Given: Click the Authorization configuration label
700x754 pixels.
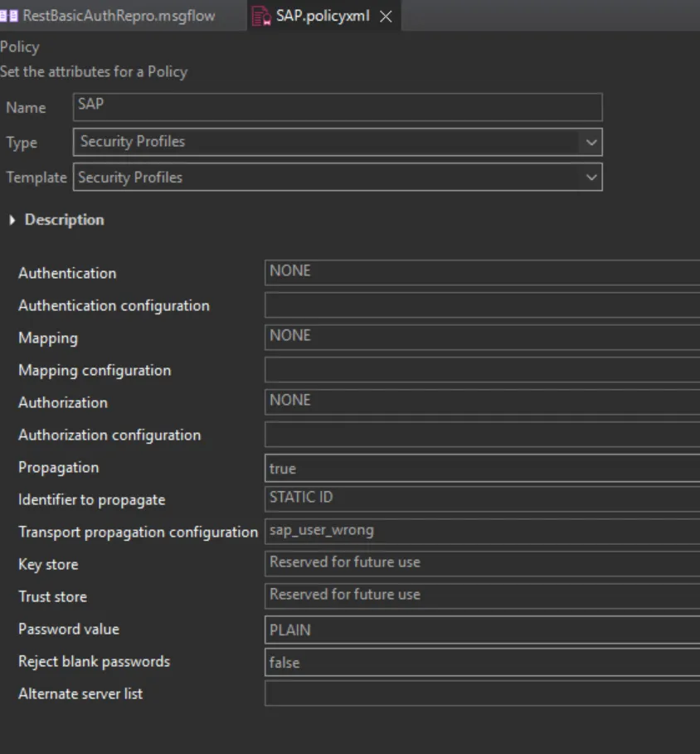Looking at the screenshot, I should pyautogui.click(x=109, y=435).
